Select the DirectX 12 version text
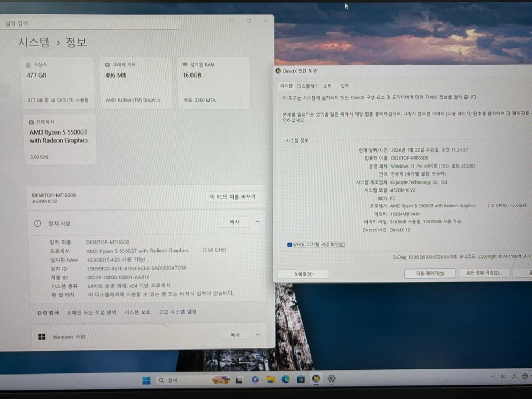Screen dimensions: 532x399 pos(400,230)
